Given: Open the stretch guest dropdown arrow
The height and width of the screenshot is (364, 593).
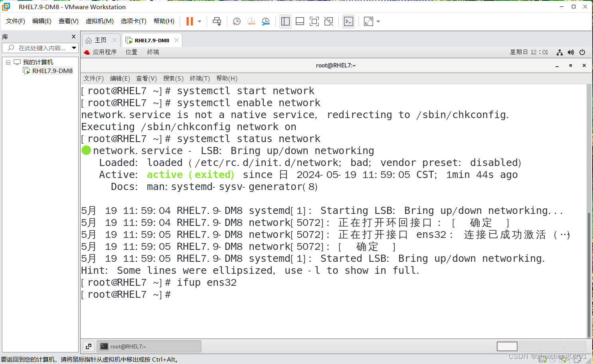Looking at the screenshot, I should 378,22.
